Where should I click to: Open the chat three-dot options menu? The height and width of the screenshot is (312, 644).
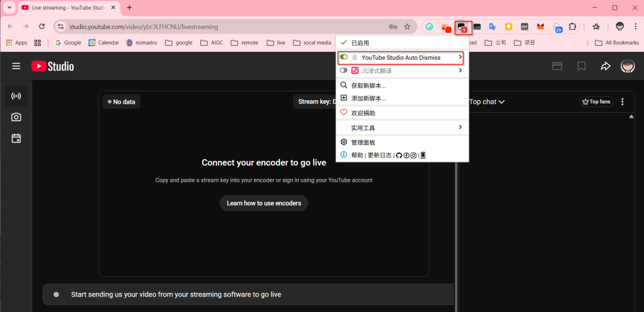[x=623, y=101]
